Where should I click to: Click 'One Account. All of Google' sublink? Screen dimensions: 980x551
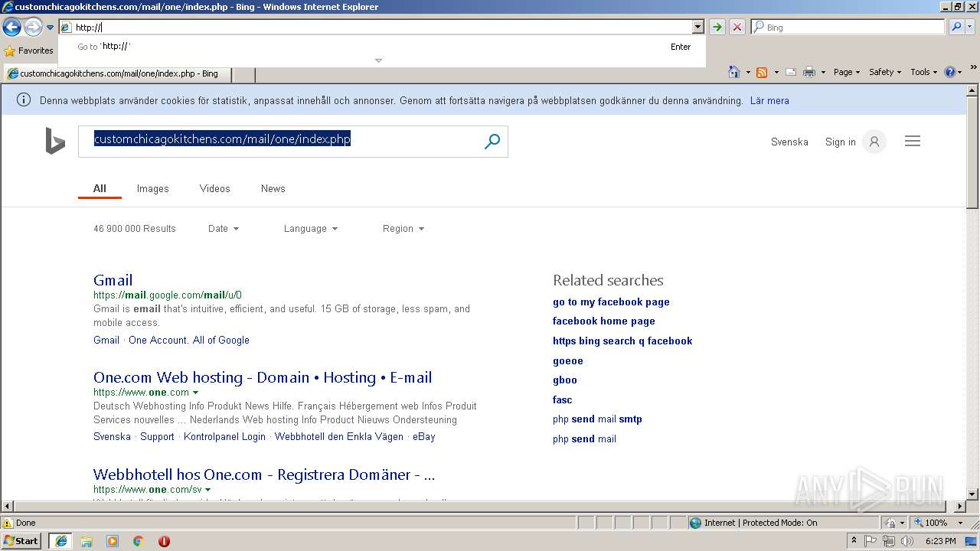189,340
